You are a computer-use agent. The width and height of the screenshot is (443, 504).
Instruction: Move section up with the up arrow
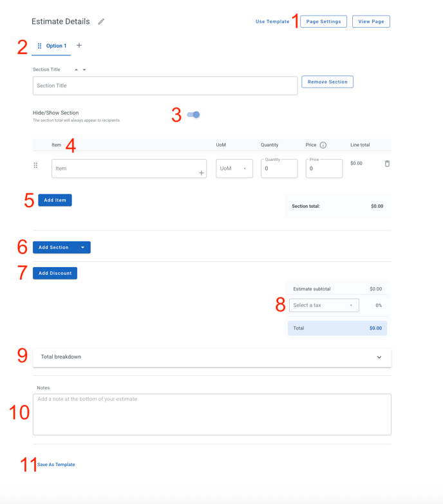(x=76, y=70)
